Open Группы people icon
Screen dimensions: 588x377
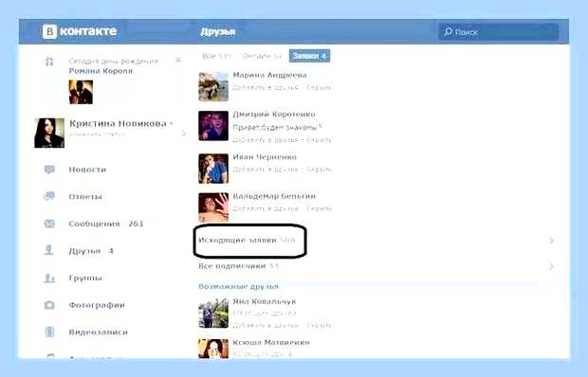49,278
